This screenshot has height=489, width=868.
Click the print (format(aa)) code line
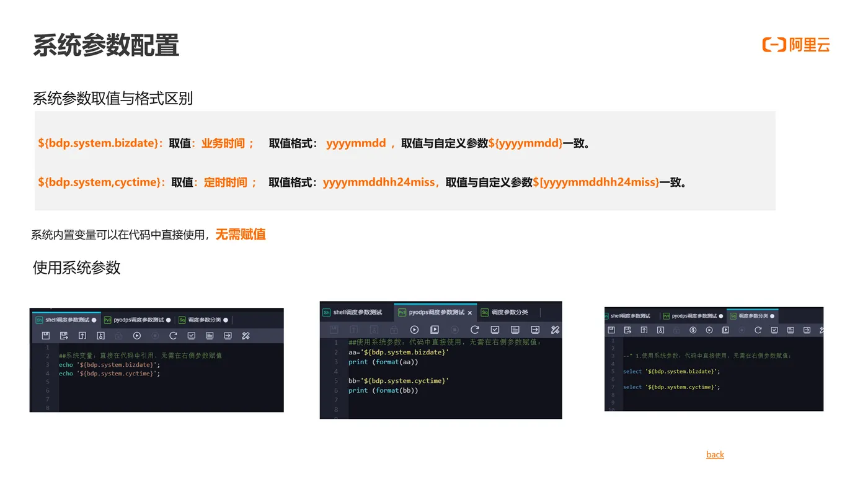[x=383, y=362]
